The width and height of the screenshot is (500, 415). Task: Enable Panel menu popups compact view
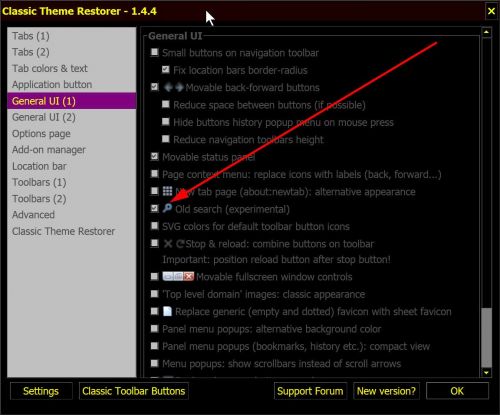coord(154,346)
